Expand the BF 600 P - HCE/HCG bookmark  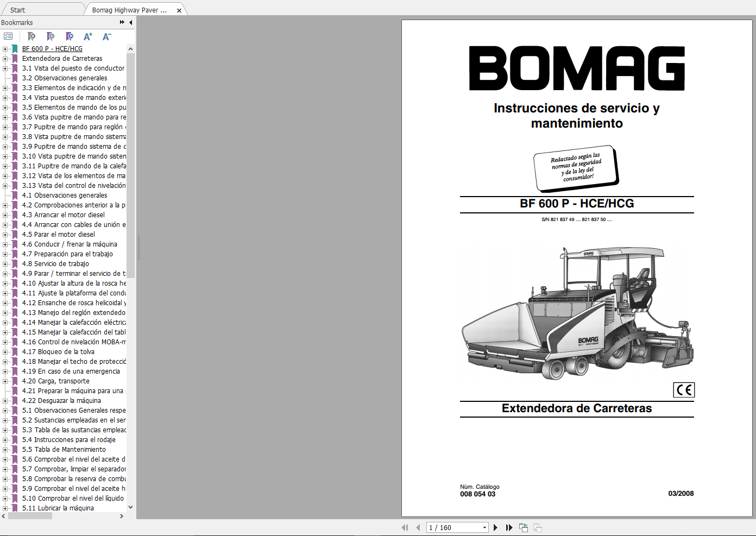(x=5, y=49)
